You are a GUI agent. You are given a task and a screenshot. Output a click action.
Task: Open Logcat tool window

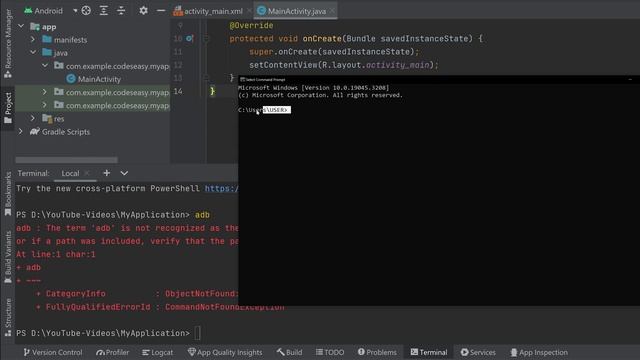coord(158,352)
